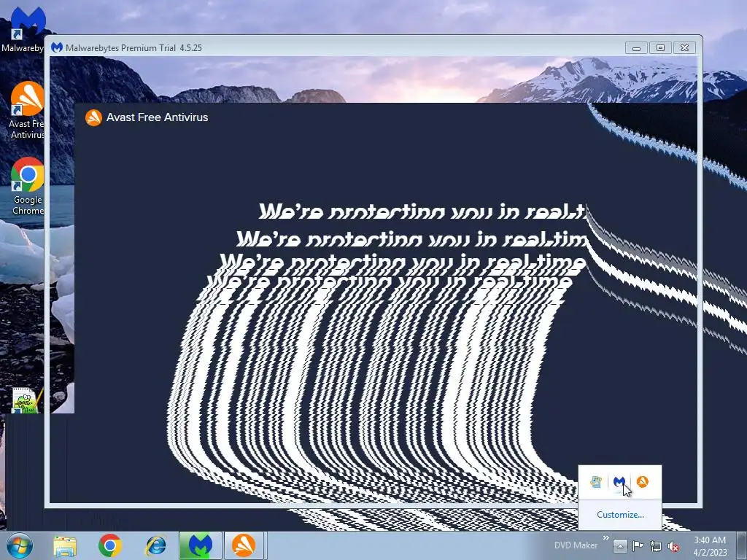Image resolution: width=747 pixels, height=560 pixels.
Task: Open the clock showing 3:40 AM
Action: click(x=710, y=546)
